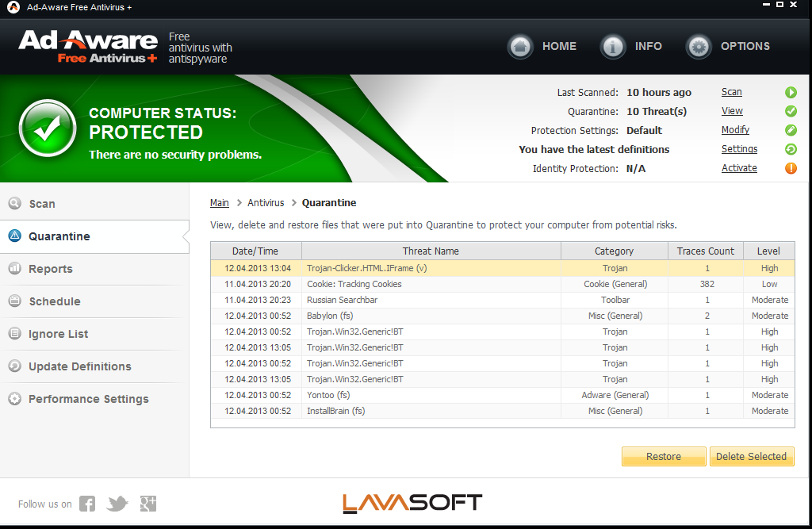Click the Info circle icon
Image resolution: width=812 pixels, height=529 pixels.
613,47
